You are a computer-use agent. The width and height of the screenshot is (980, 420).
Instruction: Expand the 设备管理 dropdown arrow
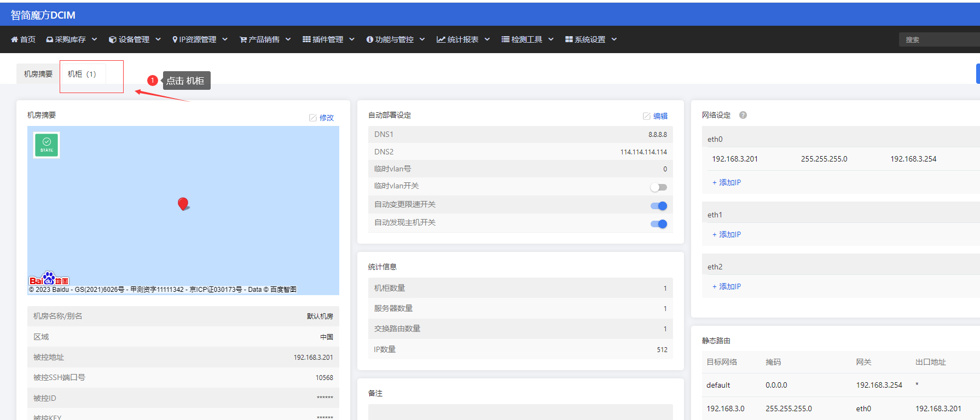[158, 39]
